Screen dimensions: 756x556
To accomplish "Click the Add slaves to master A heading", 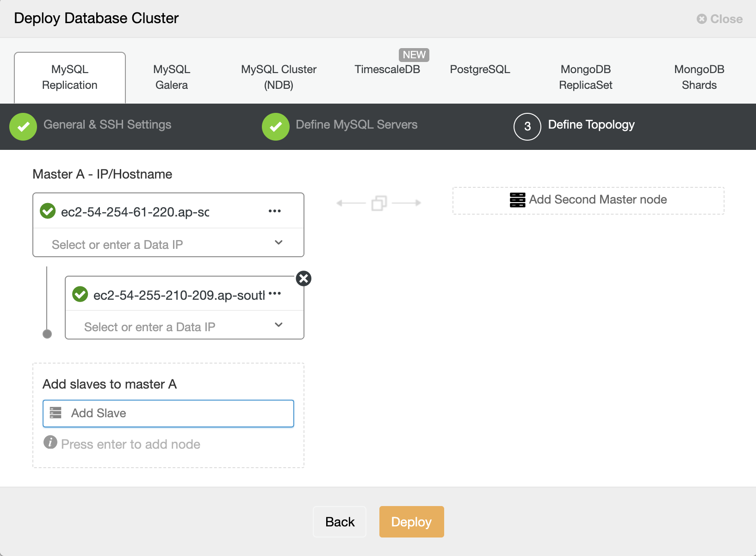I will [x=110, y=384].
